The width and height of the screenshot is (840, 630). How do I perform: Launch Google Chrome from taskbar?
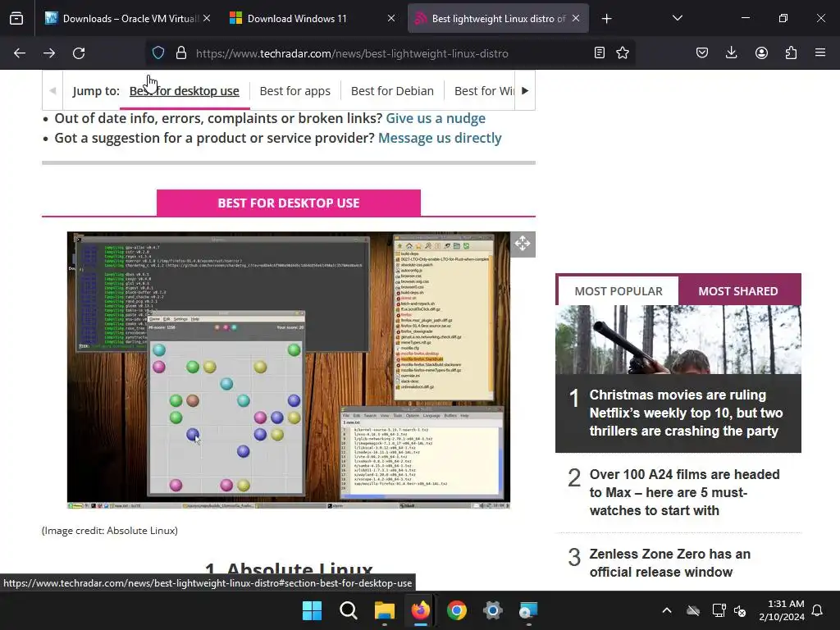click(456, 610)
